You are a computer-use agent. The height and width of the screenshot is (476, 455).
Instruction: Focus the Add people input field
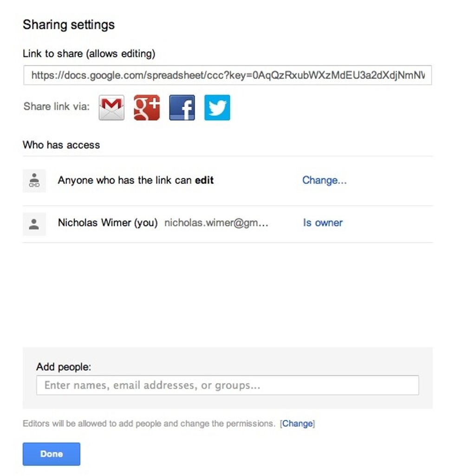(x=227, y=385)
